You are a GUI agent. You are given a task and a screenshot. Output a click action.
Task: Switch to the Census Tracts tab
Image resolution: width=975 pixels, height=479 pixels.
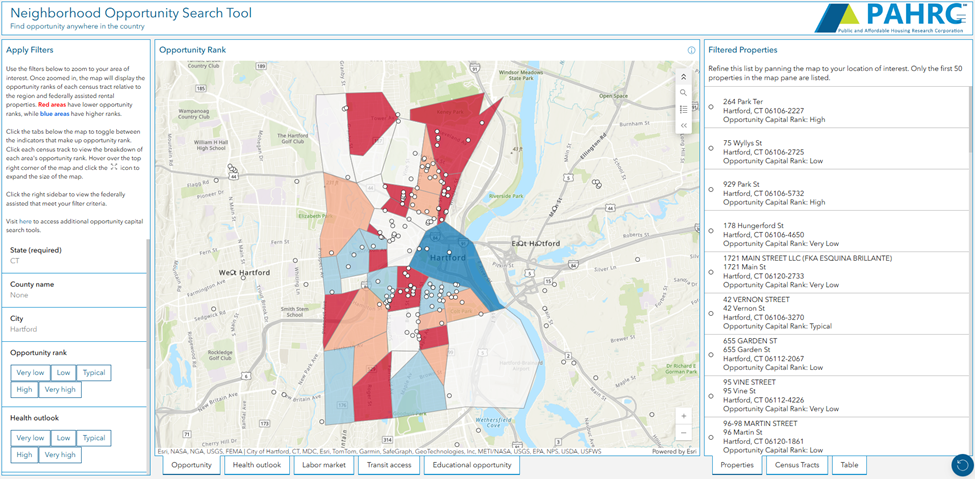pyautogui.click(x=797, y=465)
